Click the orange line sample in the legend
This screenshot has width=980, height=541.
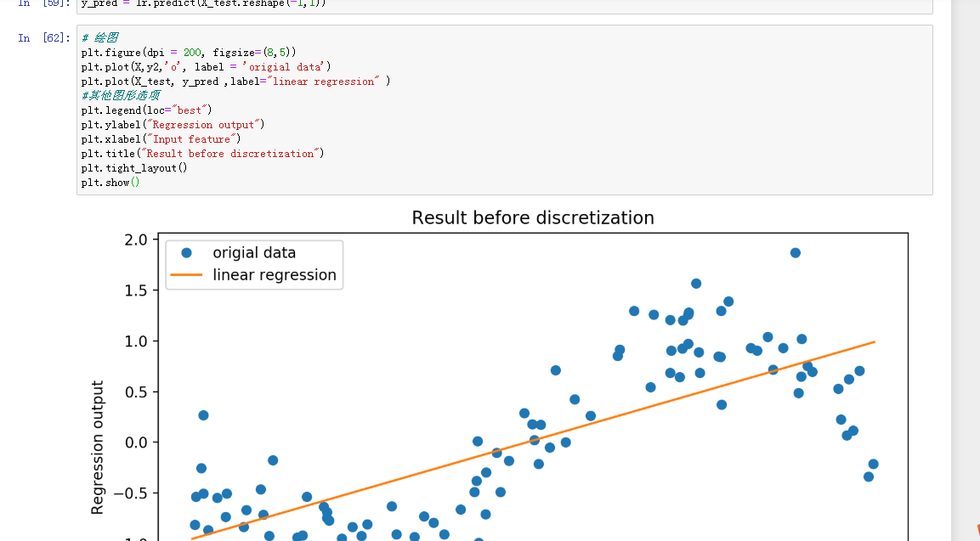[x=187, y=275]
